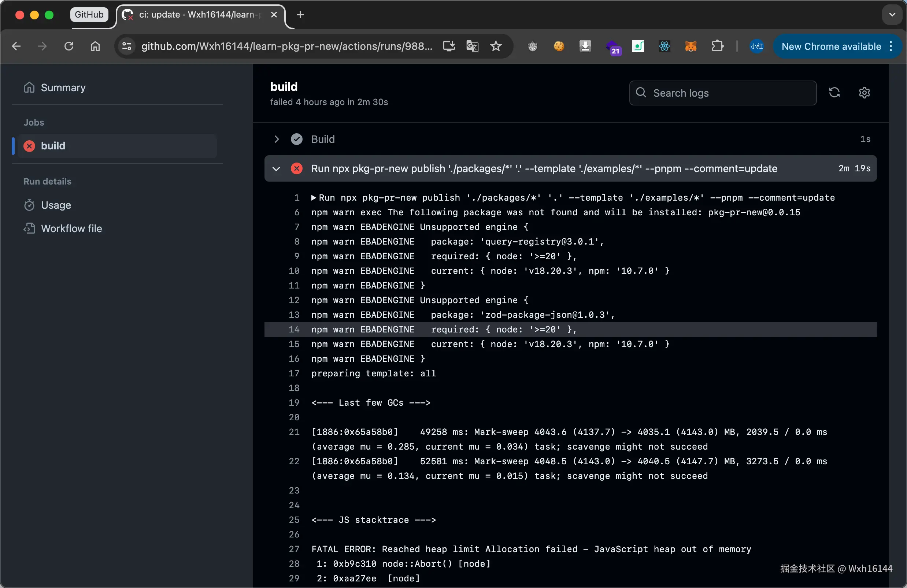Click the New Chrome available button
This screenshot has height=588, width=907.
[x=831, y=46]
